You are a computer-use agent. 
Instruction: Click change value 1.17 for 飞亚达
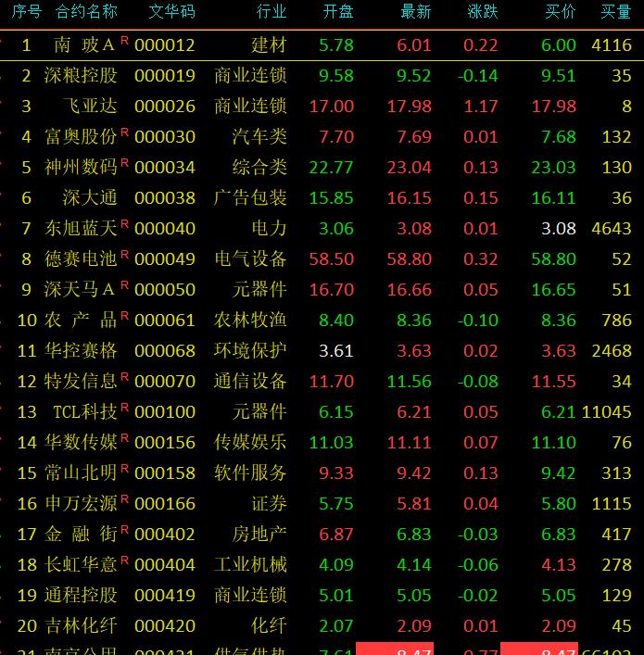(x=481, y=107)
